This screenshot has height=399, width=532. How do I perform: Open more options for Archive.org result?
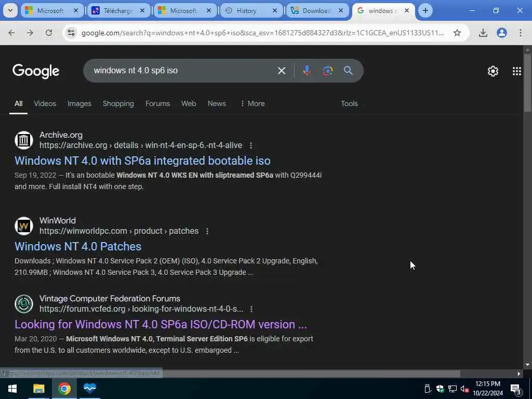(x=251, y=145)
